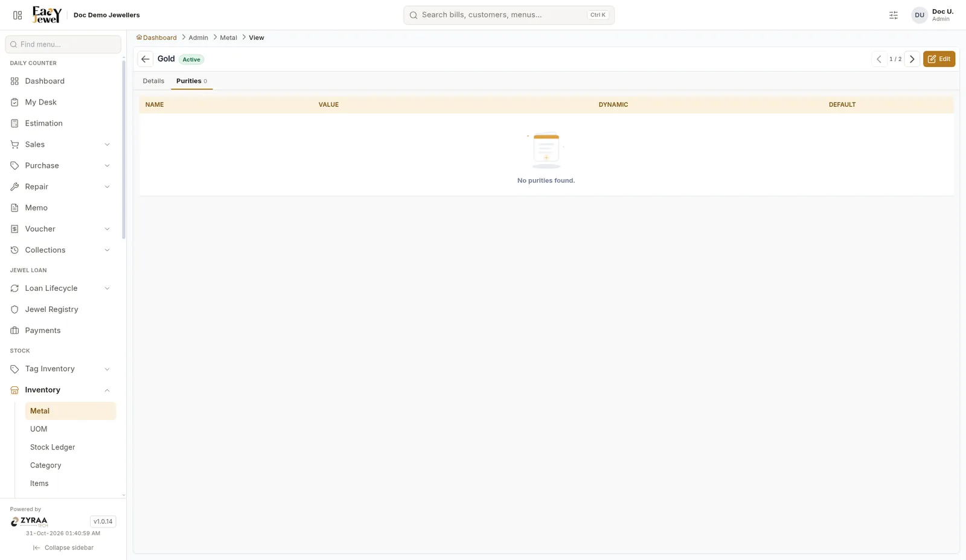The height and width of the screenshot is (560, 966).
Task: Open the Items submenu item
Action: (70, 483)
